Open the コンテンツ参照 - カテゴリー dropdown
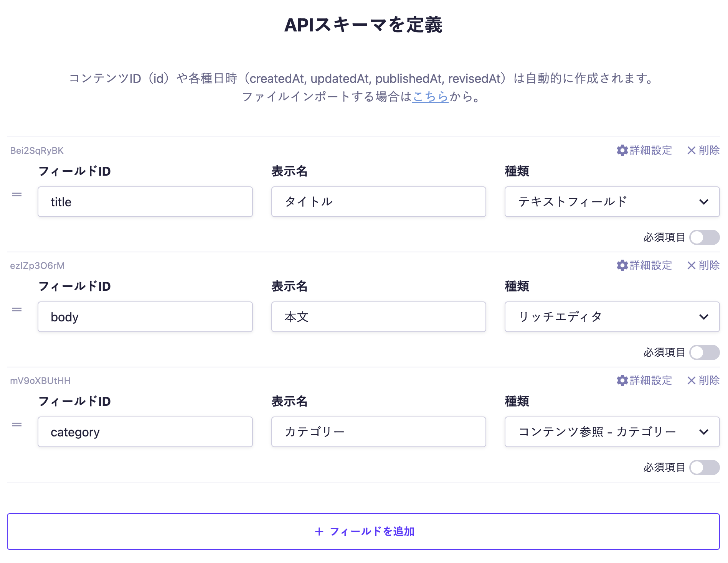 point(612,432)
